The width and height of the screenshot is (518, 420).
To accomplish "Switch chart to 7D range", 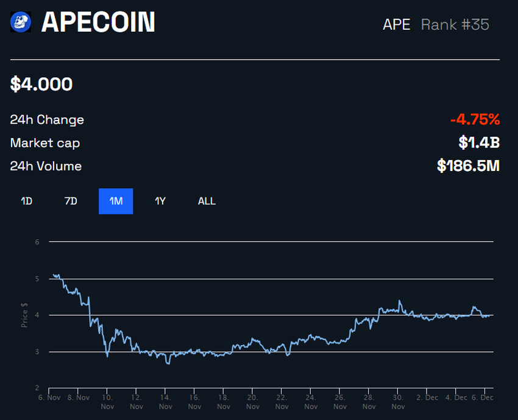I will [x=71, y=201].
